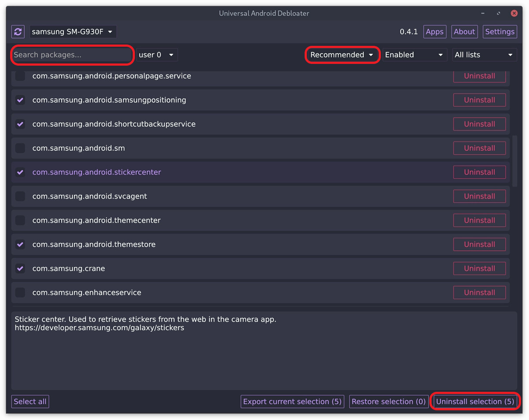Uncheck com.samsung.android.samsungpositioning package

coord(20,100)
